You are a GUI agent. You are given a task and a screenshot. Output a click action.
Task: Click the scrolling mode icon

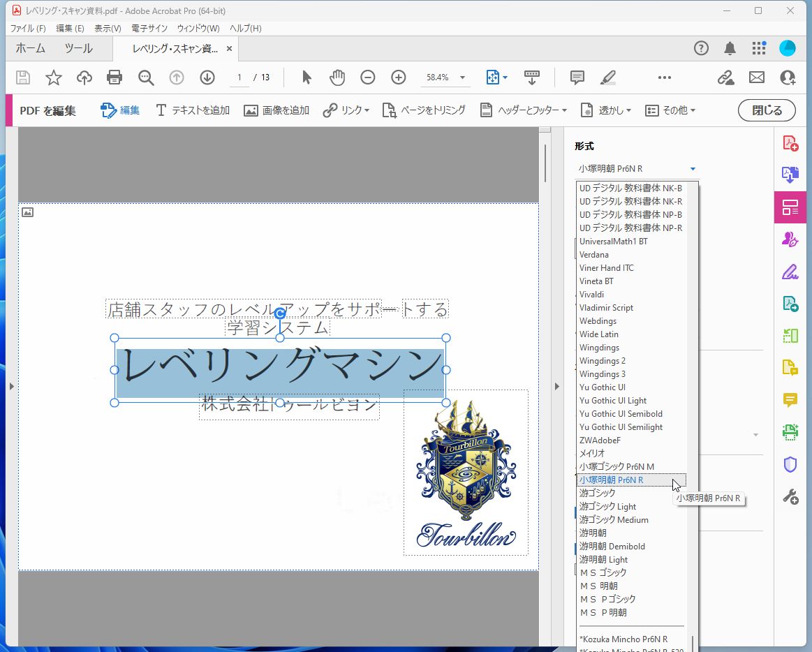coord(532,77)
